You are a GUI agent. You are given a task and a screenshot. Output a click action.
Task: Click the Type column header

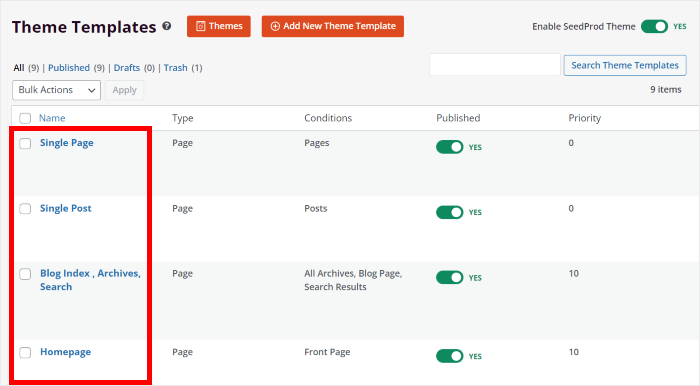(x=183, y=118)
